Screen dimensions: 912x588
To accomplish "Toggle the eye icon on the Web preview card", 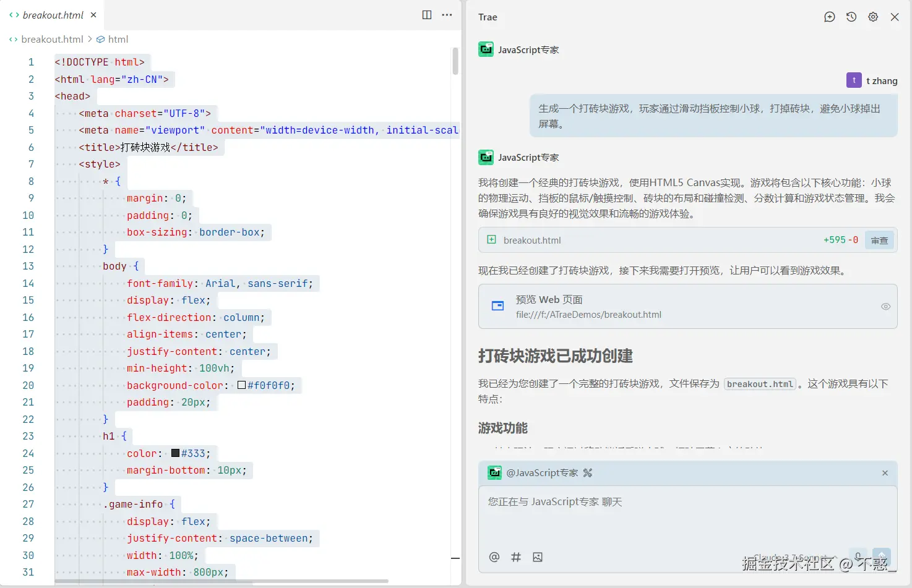I will 885,307.
